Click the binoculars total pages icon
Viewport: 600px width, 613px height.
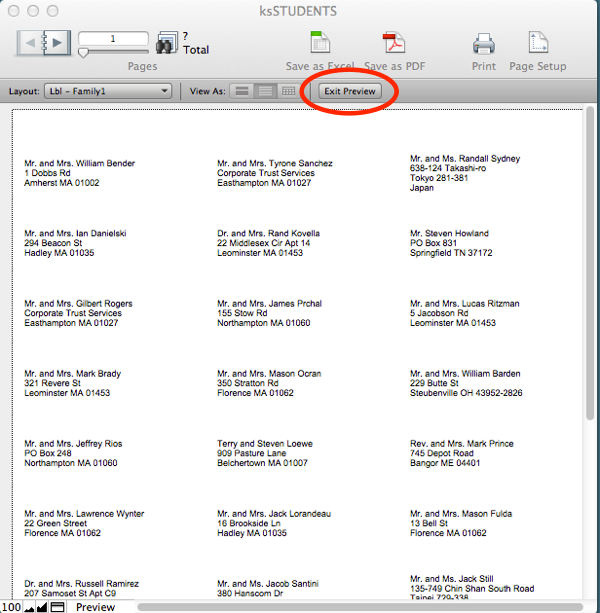pos(166,43)
